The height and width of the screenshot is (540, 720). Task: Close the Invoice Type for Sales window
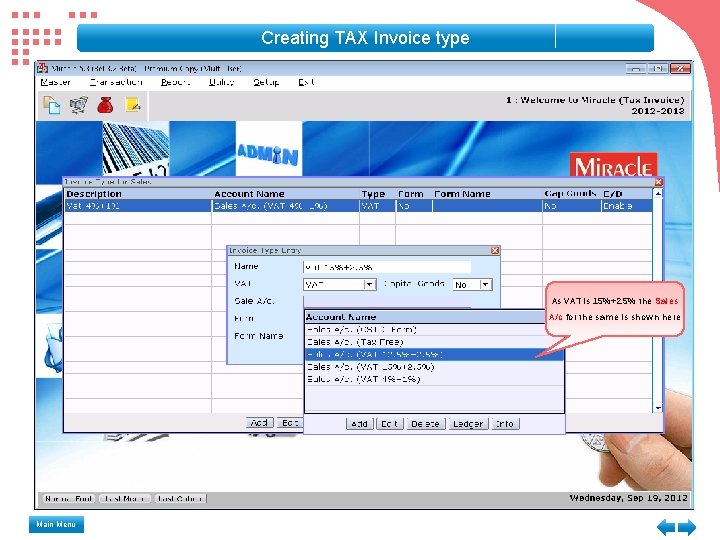pyautogui.click(x=658, y=182)
